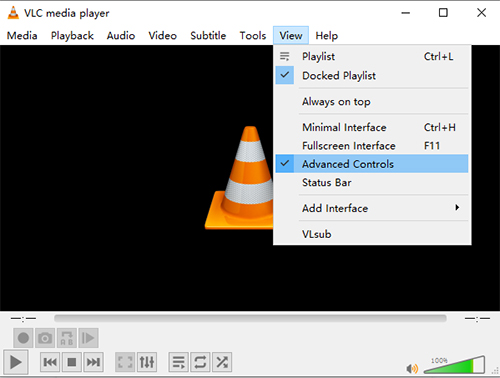Stop playback with the Stop button
This screenshot has height=378, width=500.
click(x=72, y=362)
